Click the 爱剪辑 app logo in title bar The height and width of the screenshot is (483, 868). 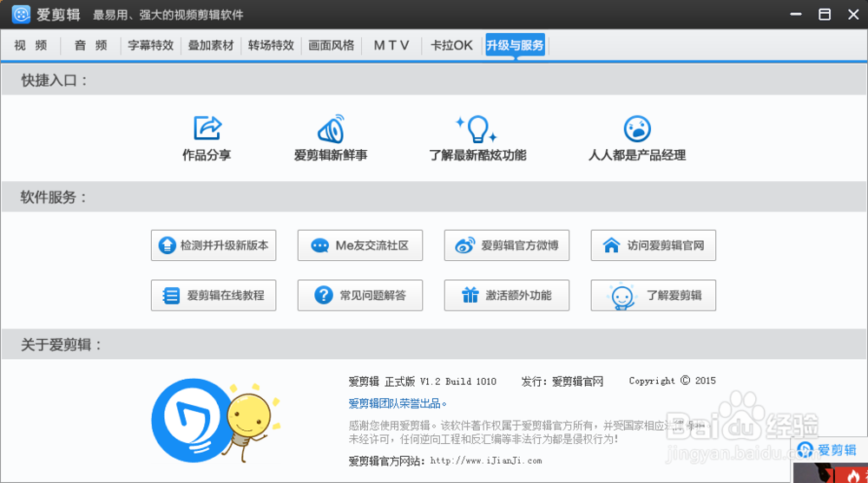[x=21, y=15]
